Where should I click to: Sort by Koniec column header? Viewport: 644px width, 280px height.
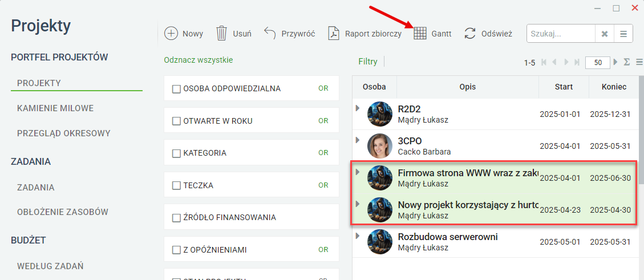click(614, 87)
